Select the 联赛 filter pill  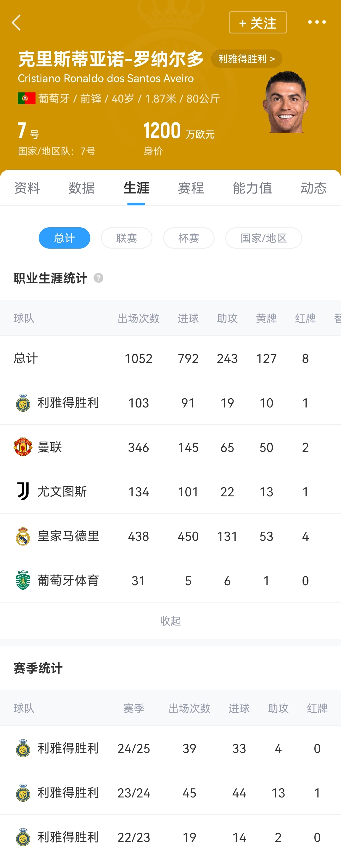[x=127, y=238]
